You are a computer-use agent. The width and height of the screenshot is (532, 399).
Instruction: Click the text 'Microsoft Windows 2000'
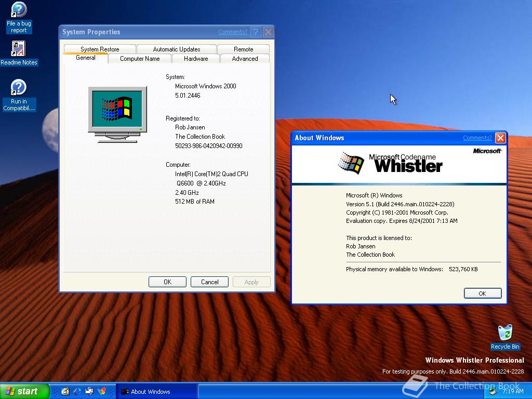pyautogui.click(x=206, y=86)
